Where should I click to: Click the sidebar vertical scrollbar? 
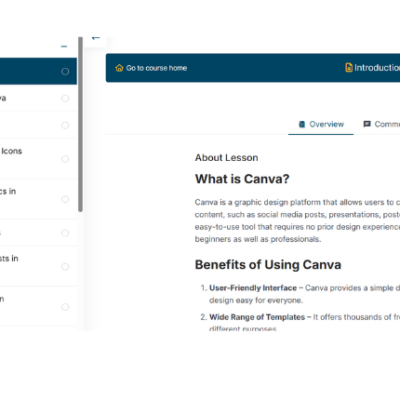[80, 124]
